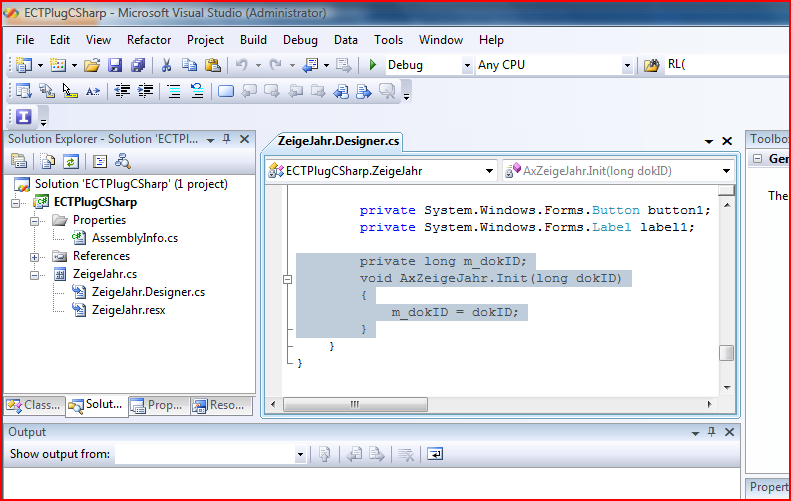Expand the References node
Viewport: 791px width, 501px height.
(x=34, y=257)
